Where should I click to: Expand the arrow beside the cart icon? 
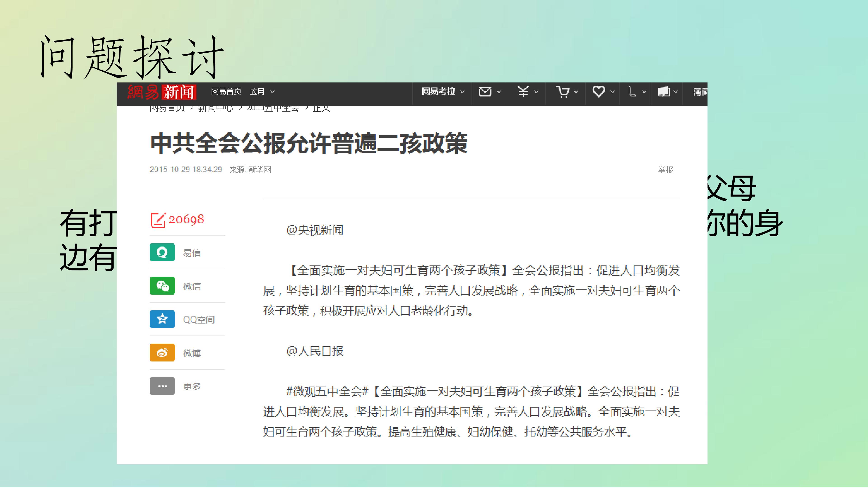coord(576,92)
